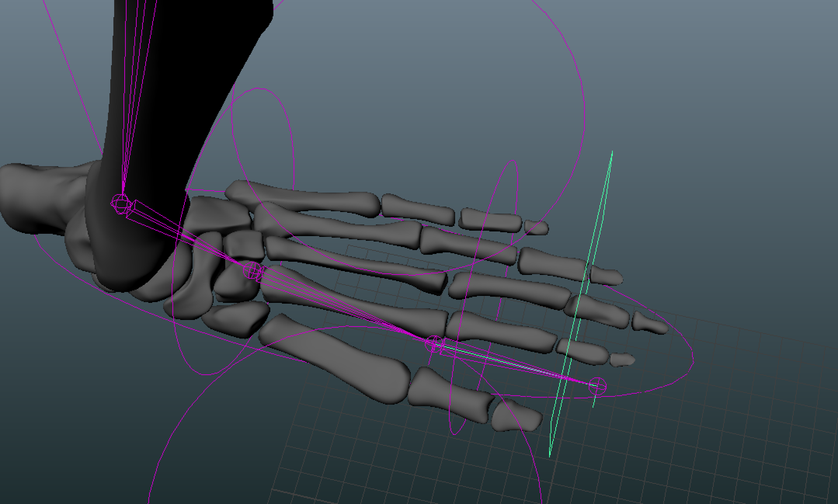The height and width of the screenshot is (504, 838).
Task: Select the mid-foot joint near tarsal bones
Action: (252, 270)
